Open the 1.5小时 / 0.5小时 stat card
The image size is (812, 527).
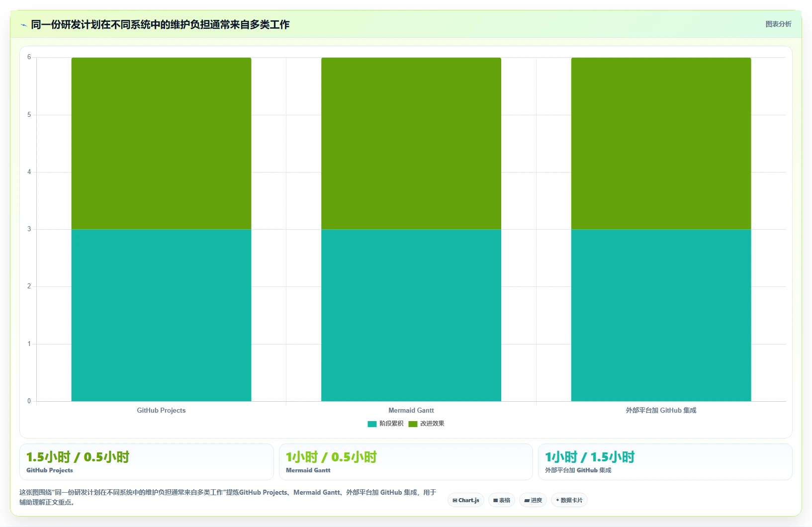coord(147,462)
